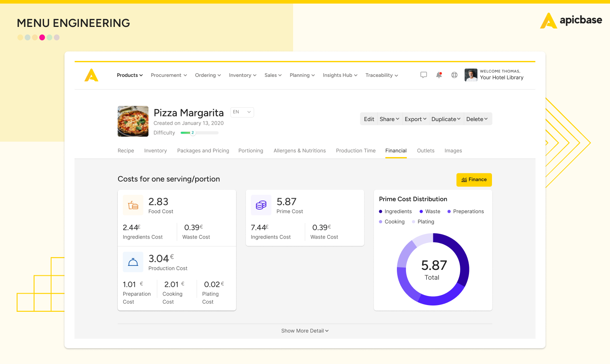Open the help lifebuoy icon
The height and width of the screenshot is (364, 610).
click(x=454, y=75)
